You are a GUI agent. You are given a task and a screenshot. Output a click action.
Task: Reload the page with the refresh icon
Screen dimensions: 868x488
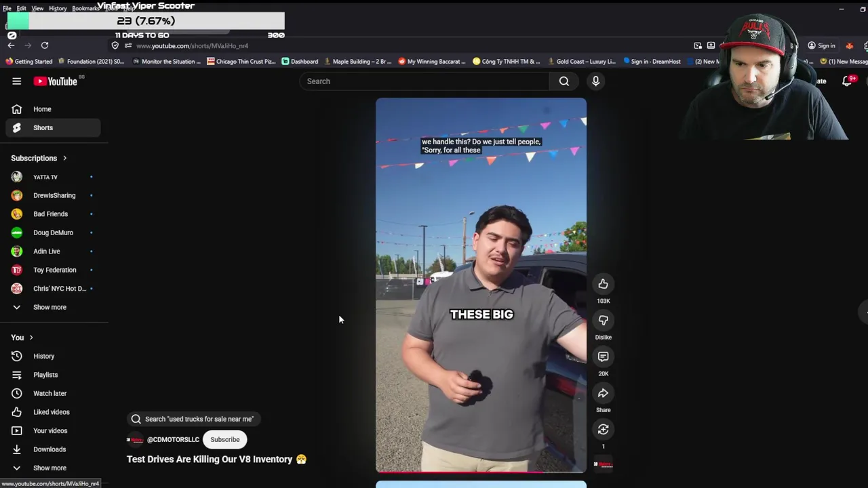[x=45, y=45]
